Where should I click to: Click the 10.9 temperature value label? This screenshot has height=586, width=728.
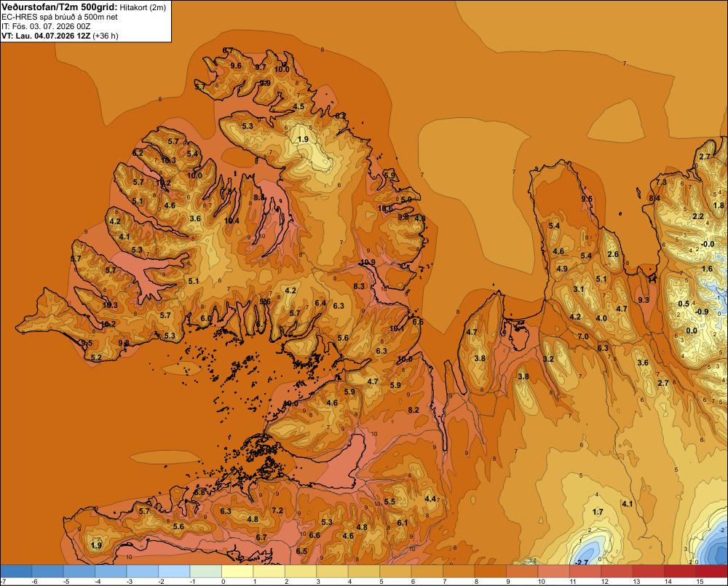pyautogui.click(x=368, y=262)
